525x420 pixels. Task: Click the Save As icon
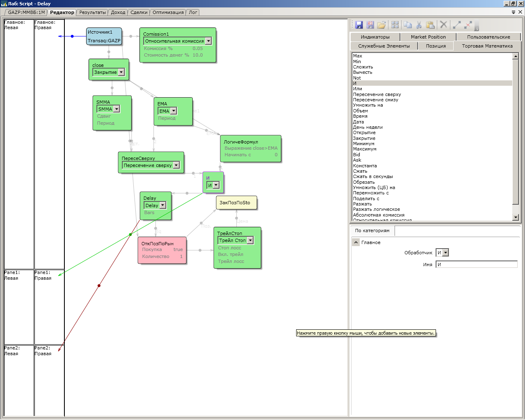tap(370, 25)
